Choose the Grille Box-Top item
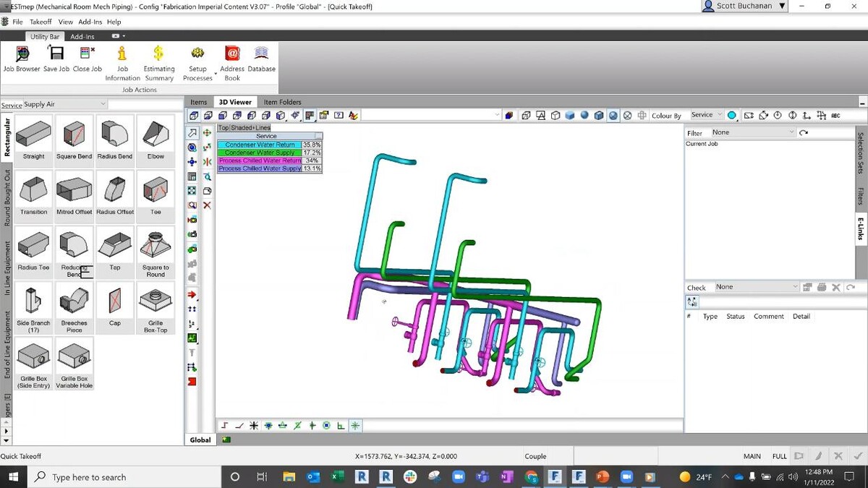 [x=156, y=304]
